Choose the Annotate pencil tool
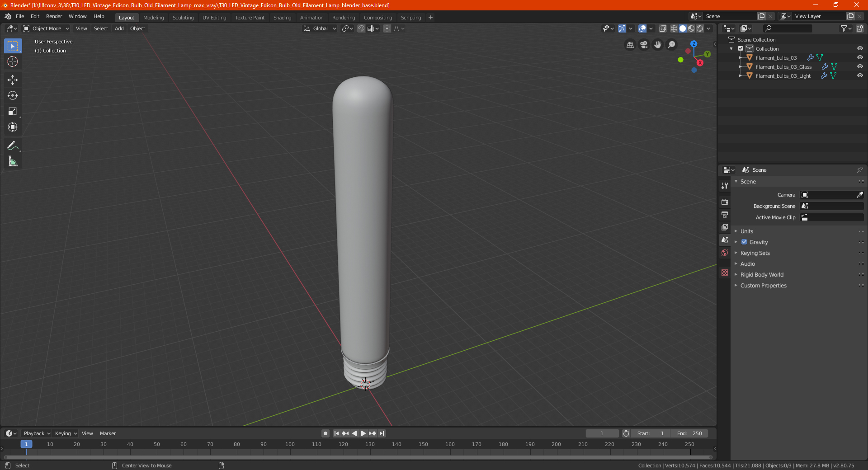Viewport: 868px width, 470px height. tap(13, 146)
